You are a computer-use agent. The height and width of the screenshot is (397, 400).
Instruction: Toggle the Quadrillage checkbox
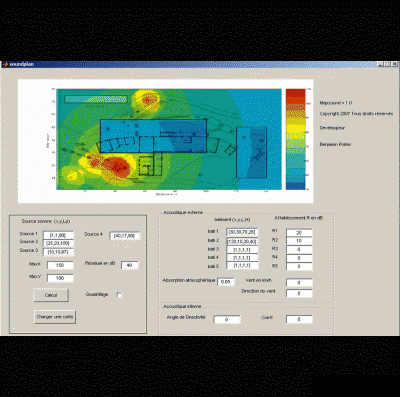click(119, 295)
